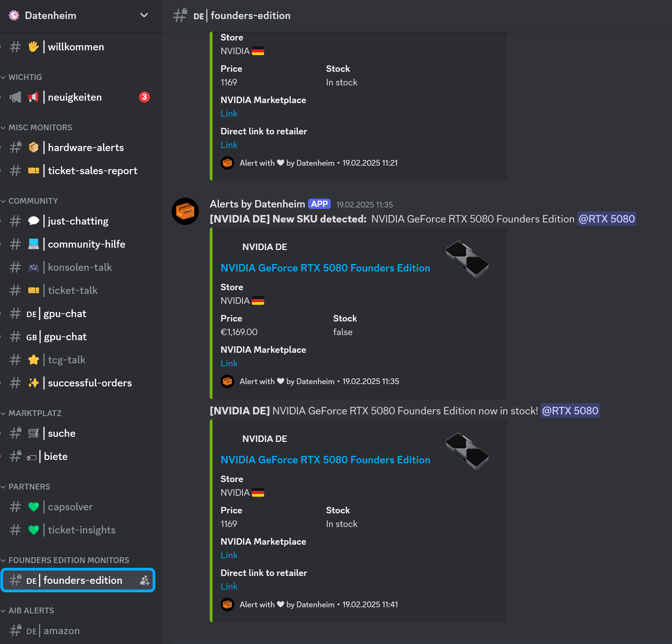Collapse the COMMUNITY category
672x644 pixels.
[33, 201]
